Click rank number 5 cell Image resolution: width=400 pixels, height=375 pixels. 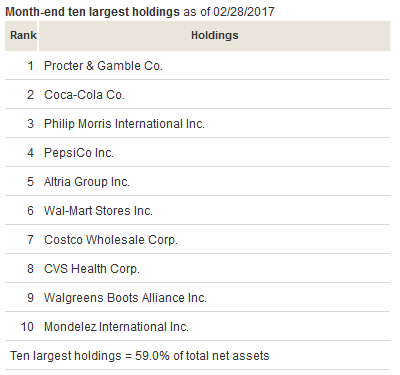tap(30, 182)
